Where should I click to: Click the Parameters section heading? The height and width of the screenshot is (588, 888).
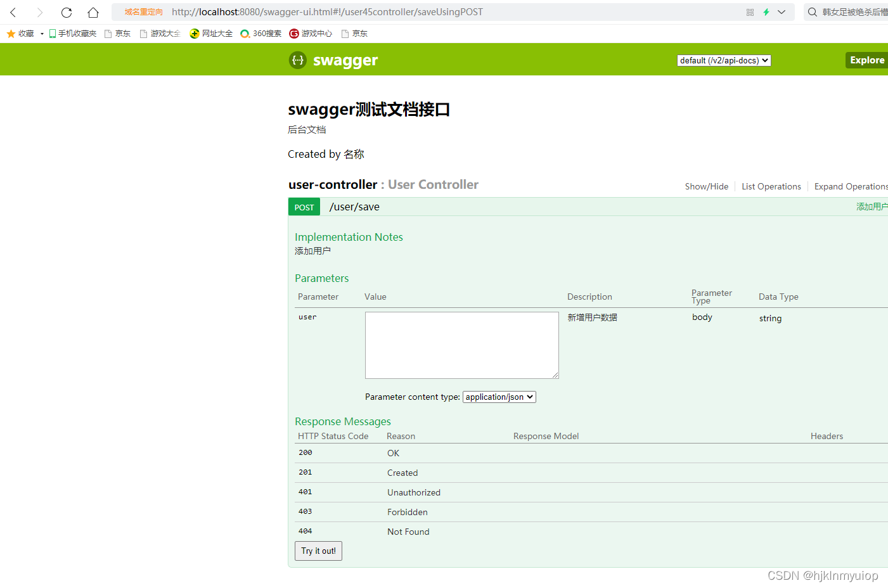tap(321, 278)
